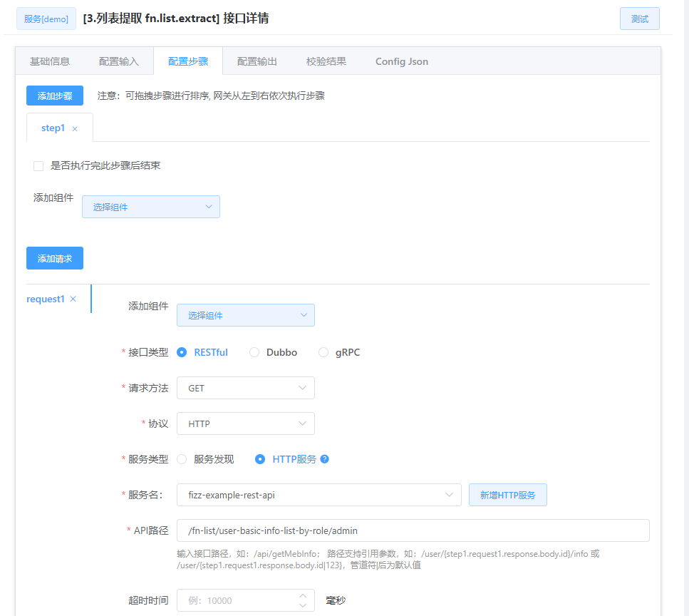Viewport: 689px width, 616px height.
Task: Select the gRPC interface type
Action: pos(323,351)
